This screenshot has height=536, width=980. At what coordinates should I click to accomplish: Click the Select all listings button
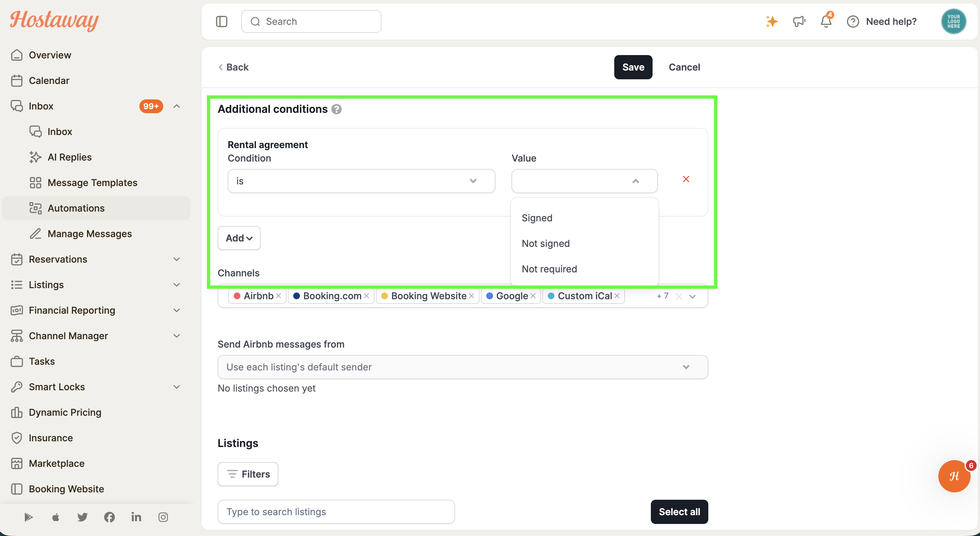coord(679,512)
